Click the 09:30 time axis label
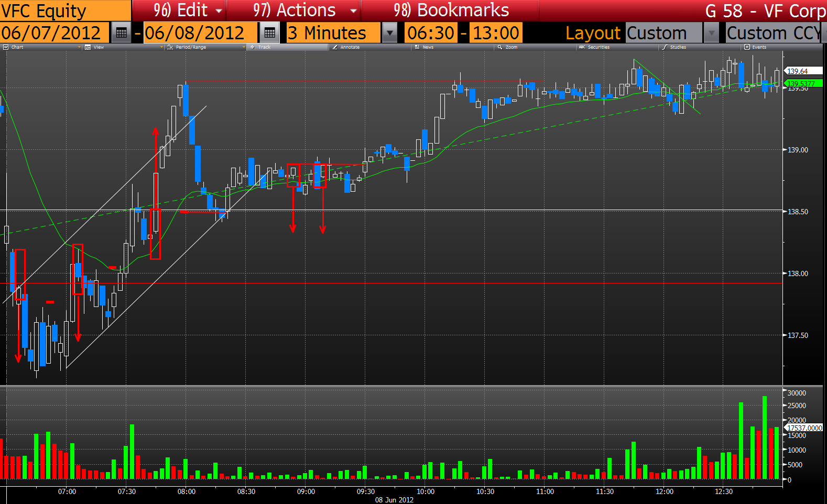The image size is (827, 504). tap(366, 491)
